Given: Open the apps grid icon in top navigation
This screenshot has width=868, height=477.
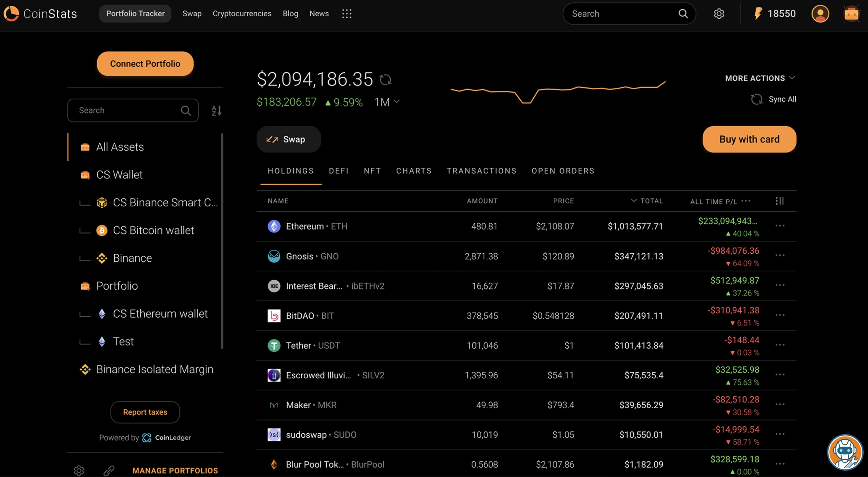Looking at the screenshot, I should (x=346, y=13).
